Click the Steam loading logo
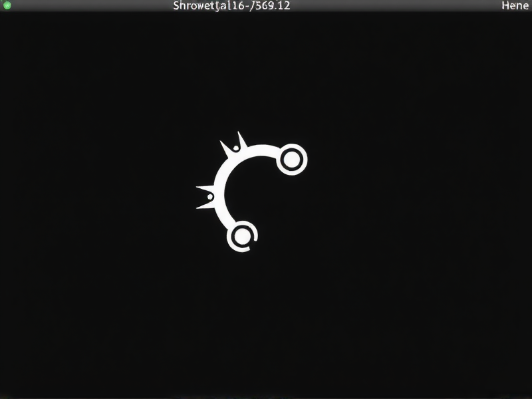 (253, 193)
